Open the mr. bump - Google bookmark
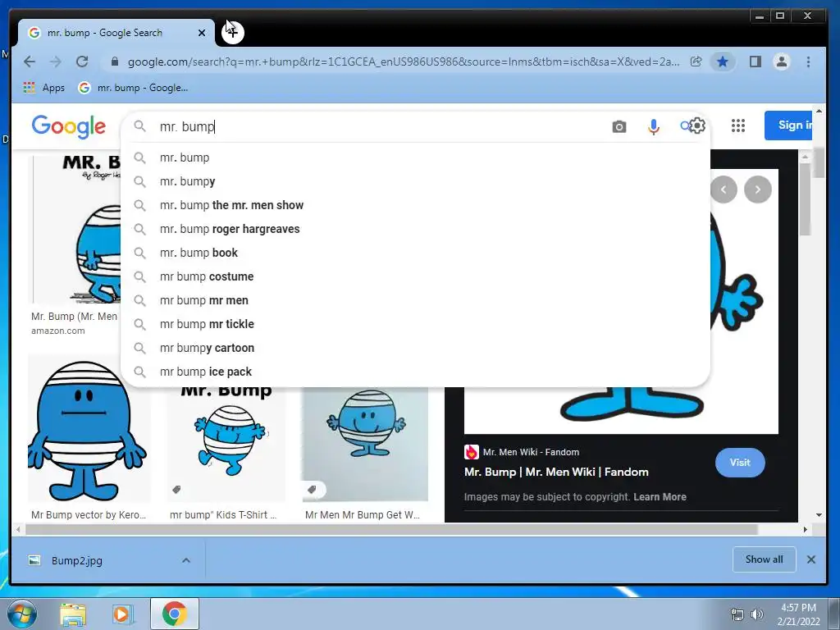The image size is (840, 630). (x=133, y=87)
